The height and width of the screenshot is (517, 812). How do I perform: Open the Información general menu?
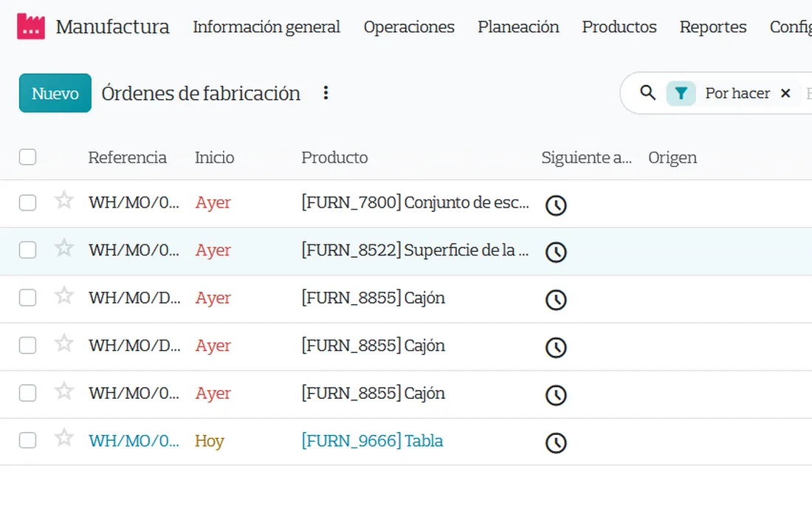click(266, 27)
